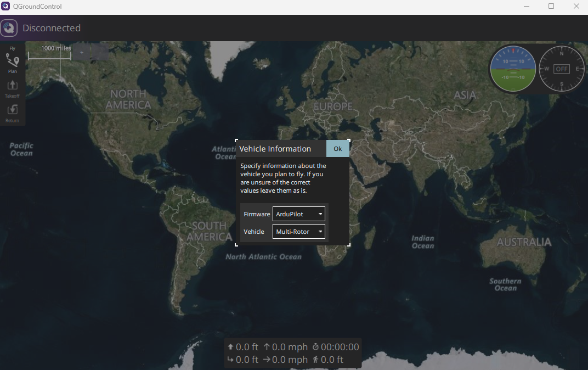Click the Australia label on the map
Image resolution: width=588 pixels, height=370 pixels.
coord(524,242)
